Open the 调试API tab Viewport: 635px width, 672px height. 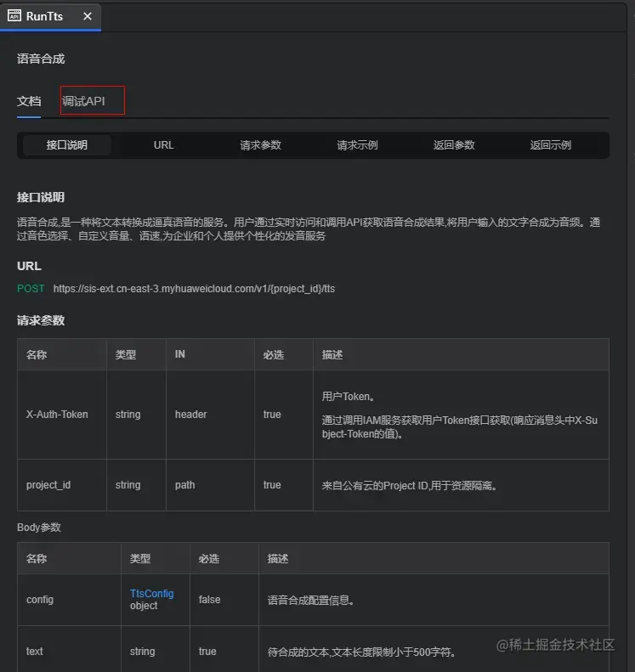pos(83,101)
